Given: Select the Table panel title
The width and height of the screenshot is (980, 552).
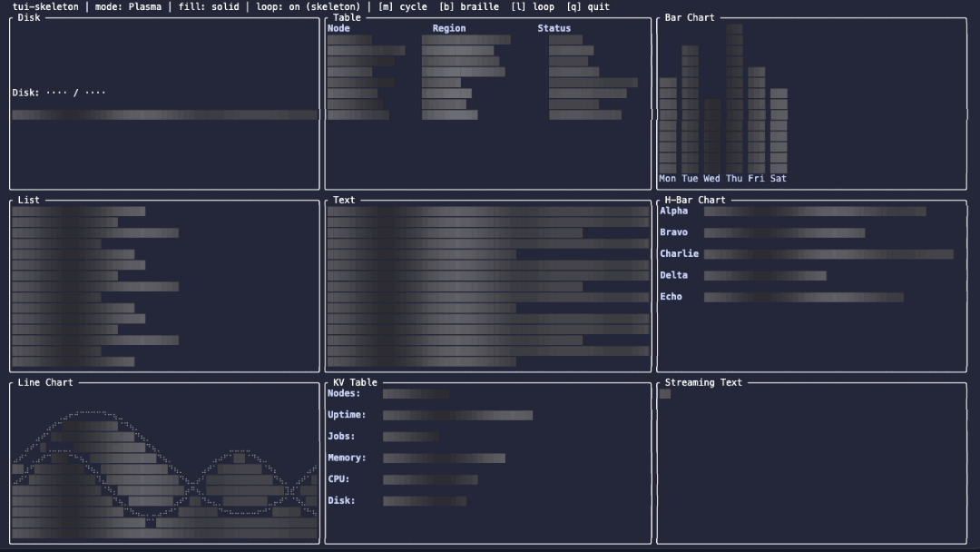Looking at the screenshot, I should click(347, 17).
